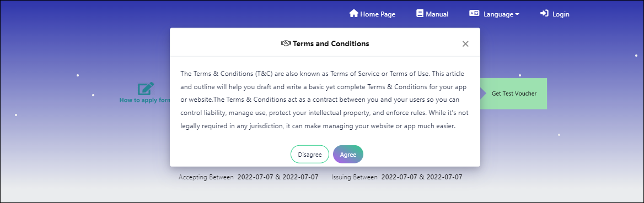644x203 pixels.
Task: Go to the Home Page menu link
Action: click(378, 14)
